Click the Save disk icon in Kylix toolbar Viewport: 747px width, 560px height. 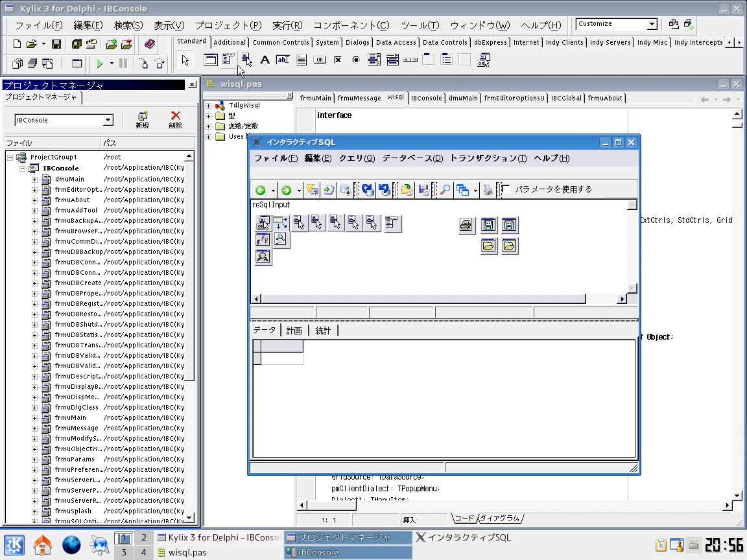[x=56, y=44]
